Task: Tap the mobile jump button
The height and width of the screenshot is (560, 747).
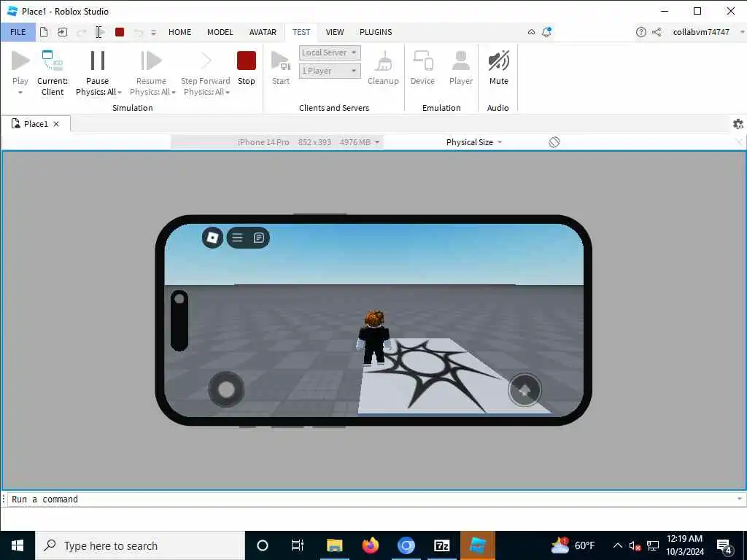Action: (x=525, y=390)
